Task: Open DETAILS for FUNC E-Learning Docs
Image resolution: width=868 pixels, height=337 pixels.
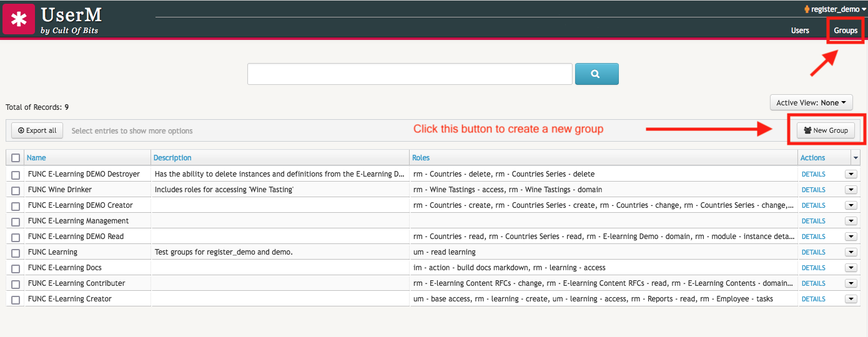Action: click(814, 268)
